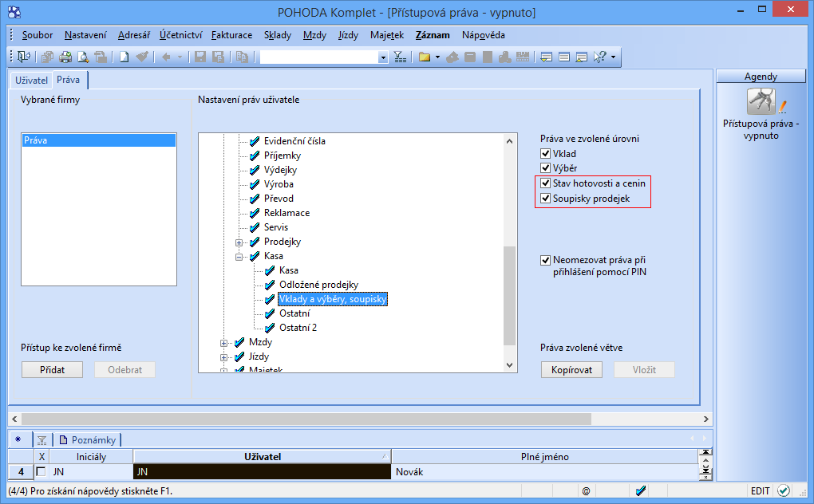Image resolution: width=814 pixels, height=504 pixels.
Task: Click the blue checkmark icon in the status bar
Action: pyautogui.click(x=641, y=490)
